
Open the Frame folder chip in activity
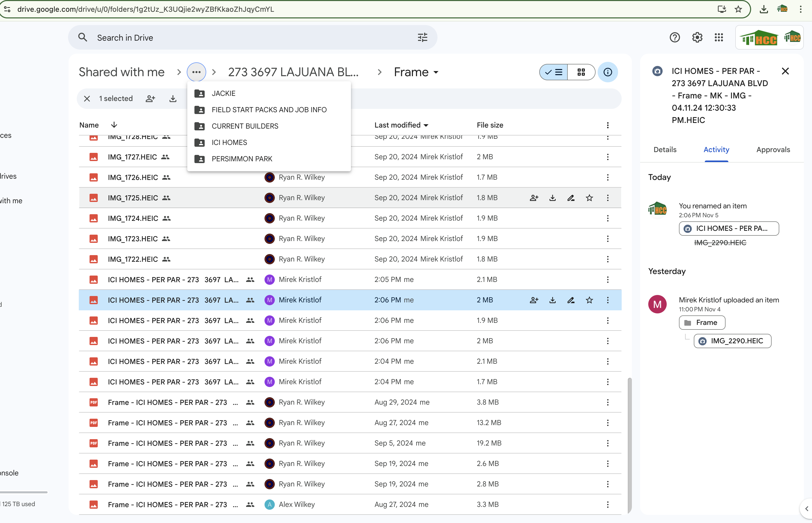point(702,323)
